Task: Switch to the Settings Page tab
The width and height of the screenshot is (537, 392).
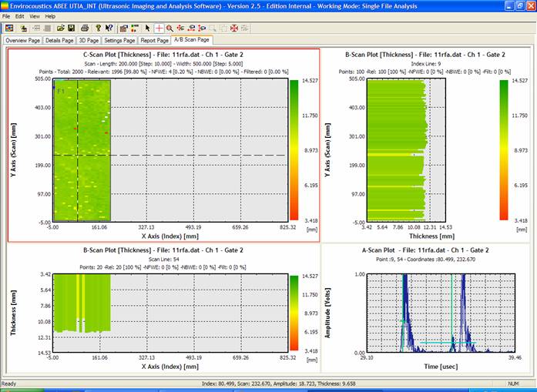Action: coord(119,40)
